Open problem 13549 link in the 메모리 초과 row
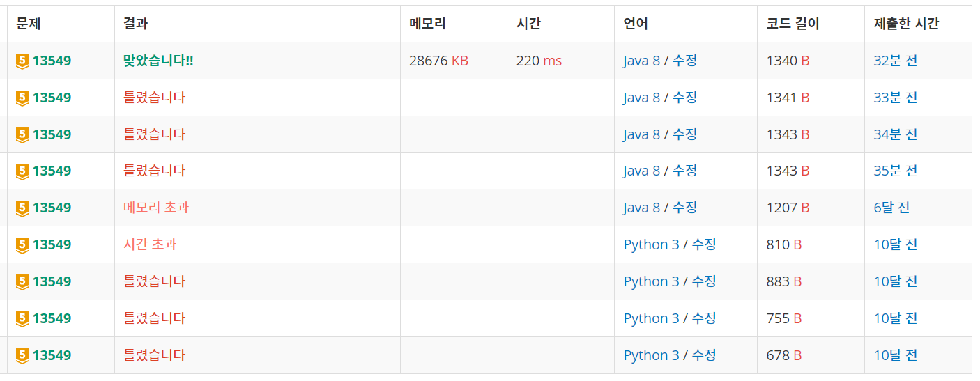 pos(52,208)
